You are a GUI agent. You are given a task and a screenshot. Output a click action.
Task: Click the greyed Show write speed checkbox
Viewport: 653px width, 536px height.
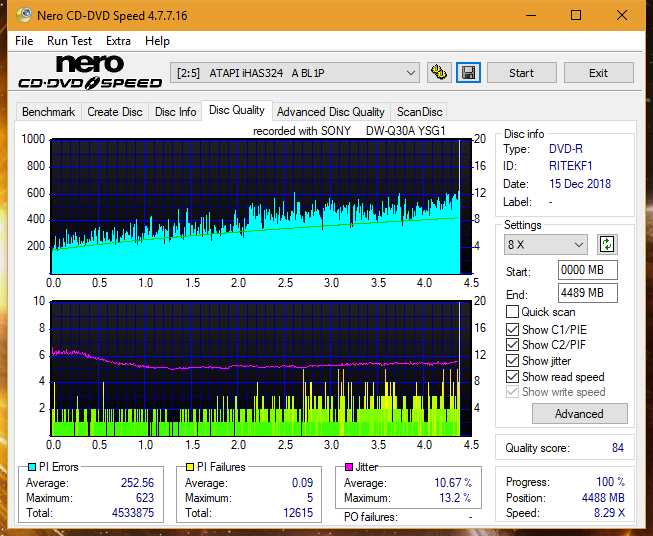coord(512,392)
